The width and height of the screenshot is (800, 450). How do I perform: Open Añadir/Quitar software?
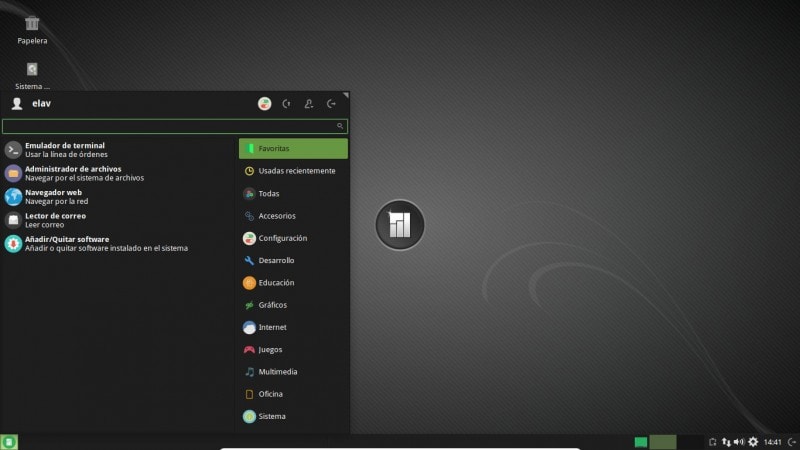click(117, 243)
